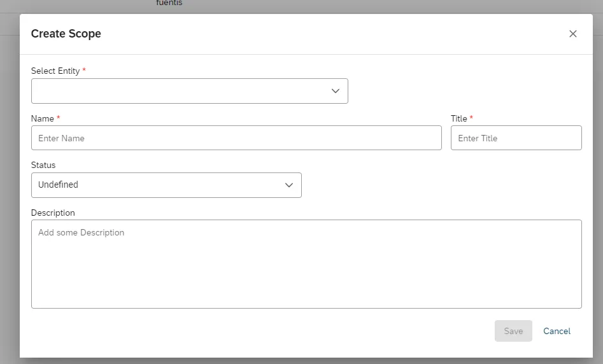Screen dimensions: 603x364
Task: Click the 'Name' field label
Action: click(x=42, y=119)
